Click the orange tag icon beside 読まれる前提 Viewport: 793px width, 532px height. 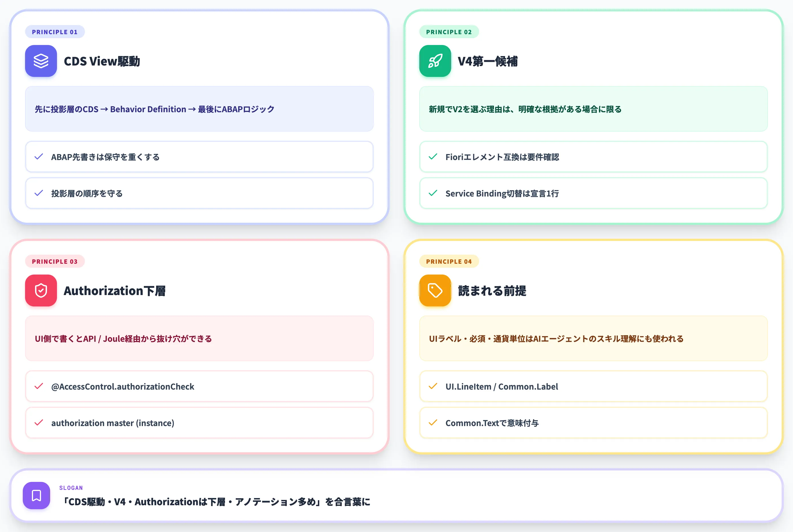point(435,290)
